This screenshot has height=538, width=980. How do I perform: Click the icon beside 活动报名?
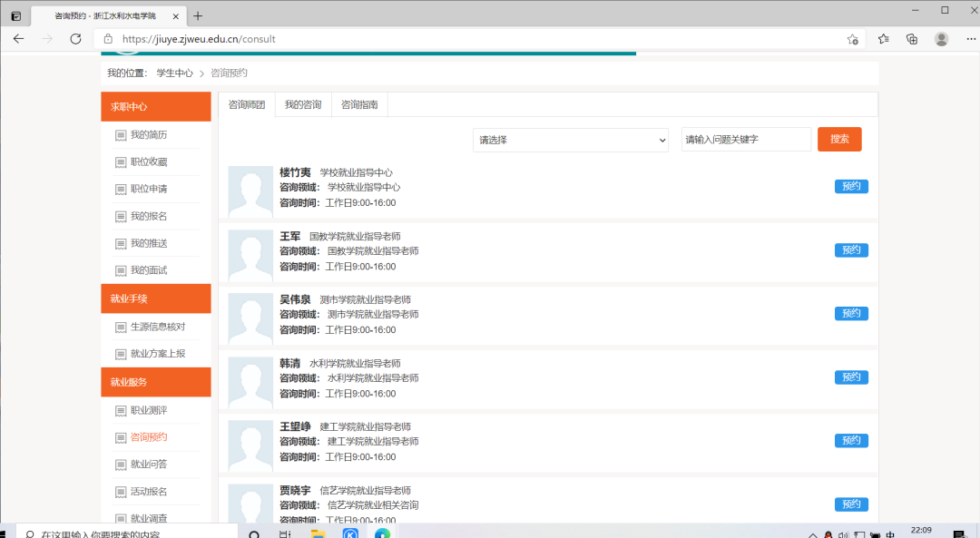[121, 493]
